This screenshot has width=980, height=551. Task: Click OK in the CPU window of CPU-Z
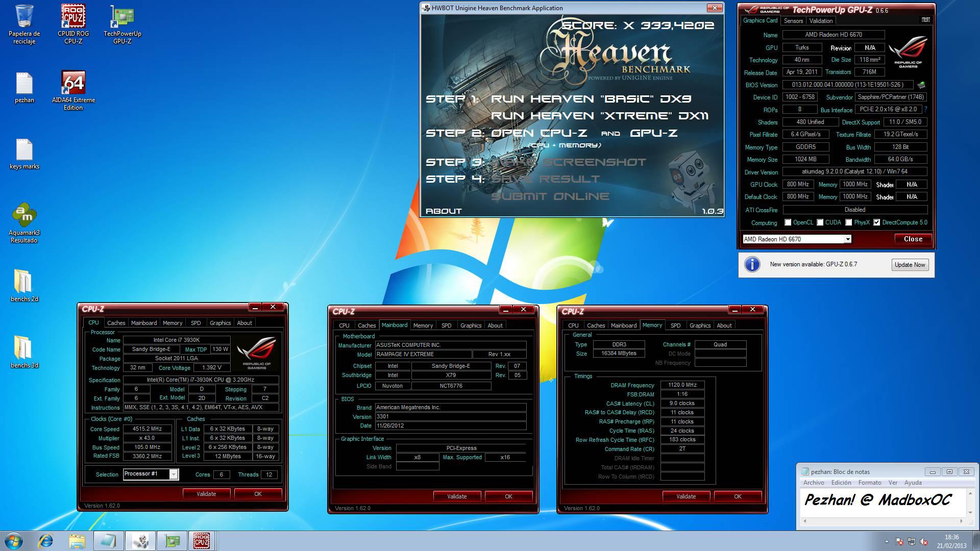(258, 494)
